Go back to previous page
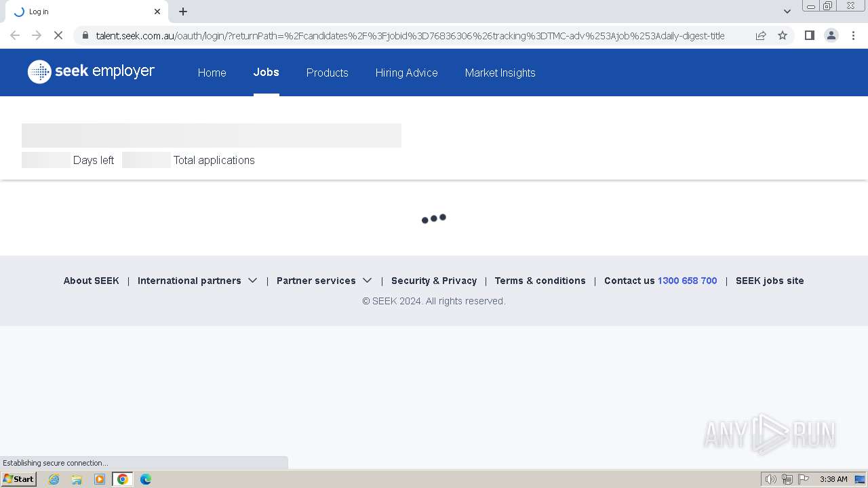Screen dimensions: 868x488 coord(15,35)
